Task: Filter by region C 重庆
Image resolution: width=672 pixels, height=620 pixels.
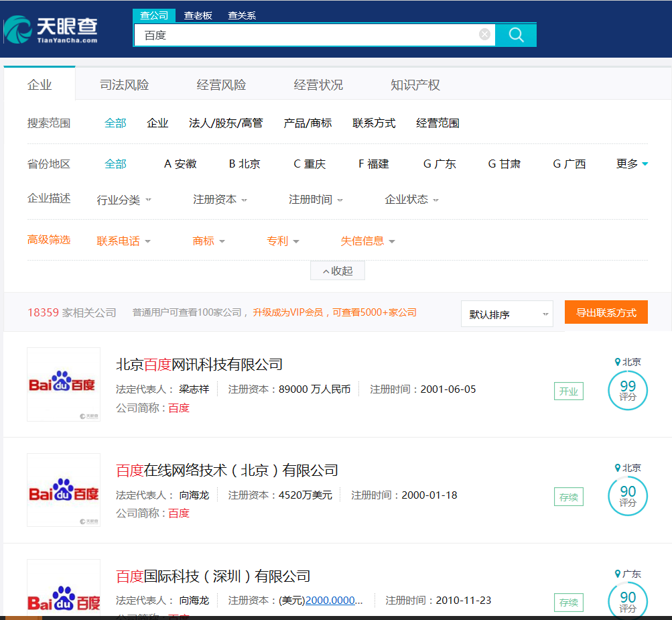Action: [x=310, y=164]
